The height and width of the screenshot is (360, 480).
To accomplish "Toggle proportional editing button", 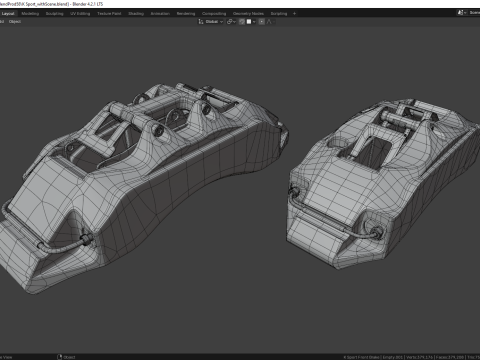I will [x=262, y=22].
